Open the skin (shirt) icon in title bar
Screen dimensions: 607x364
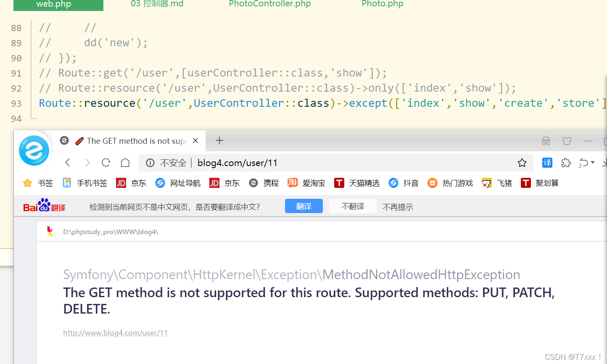click(567, 141)
